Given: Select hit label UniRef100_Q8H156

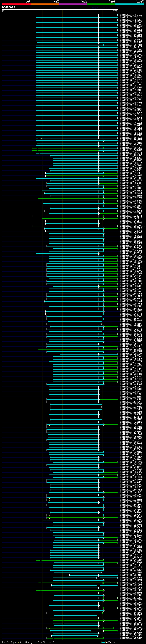Looking at the screenshot, I should (131, 110).
